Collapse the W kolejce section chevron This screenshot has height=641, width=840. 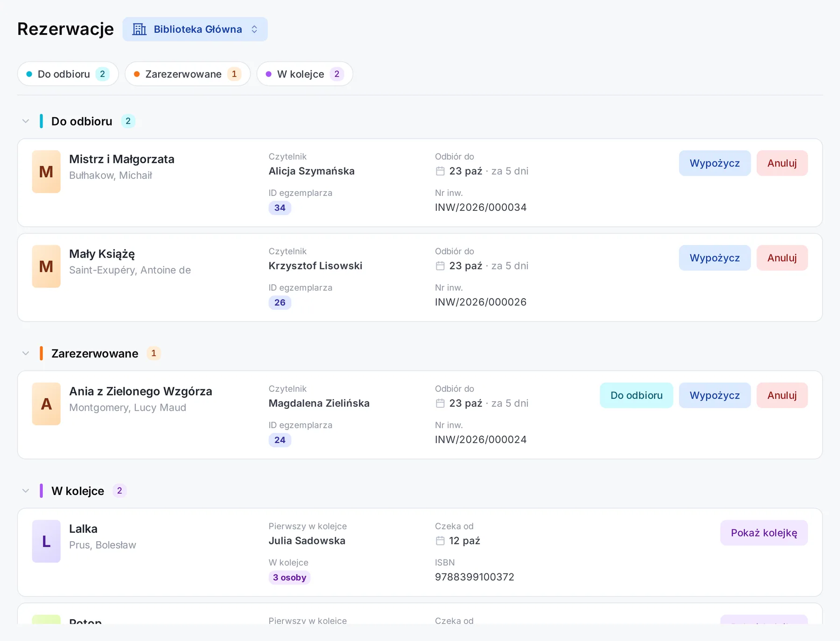(x=26, y=491)
